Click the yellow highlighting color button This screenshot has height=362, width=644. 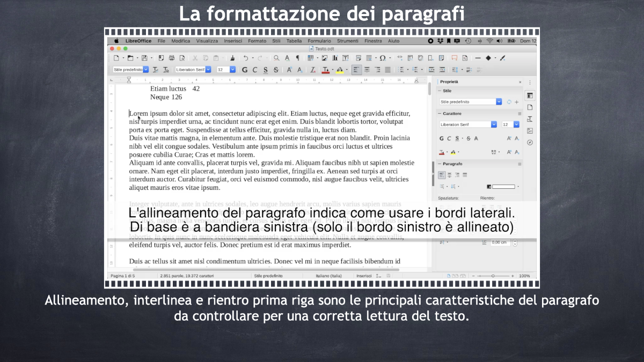339,70
